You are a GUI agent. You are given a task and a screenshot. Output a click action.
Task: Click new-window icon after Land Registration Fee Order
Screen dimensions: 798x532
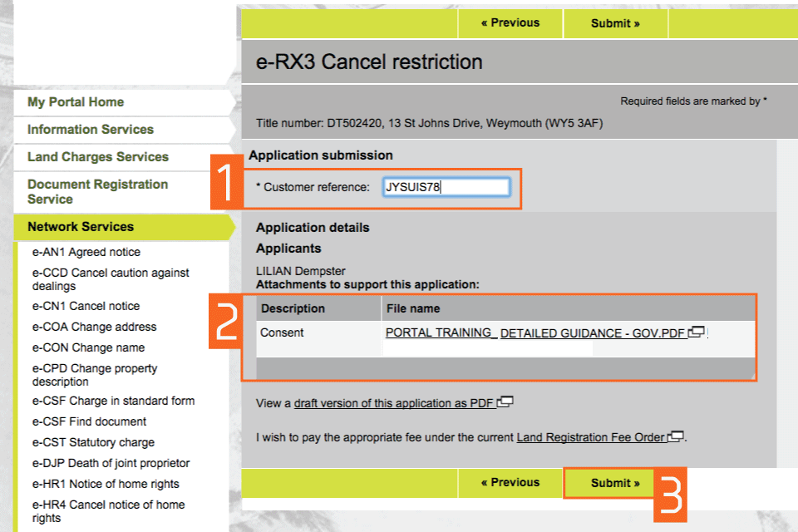[676, 436]
